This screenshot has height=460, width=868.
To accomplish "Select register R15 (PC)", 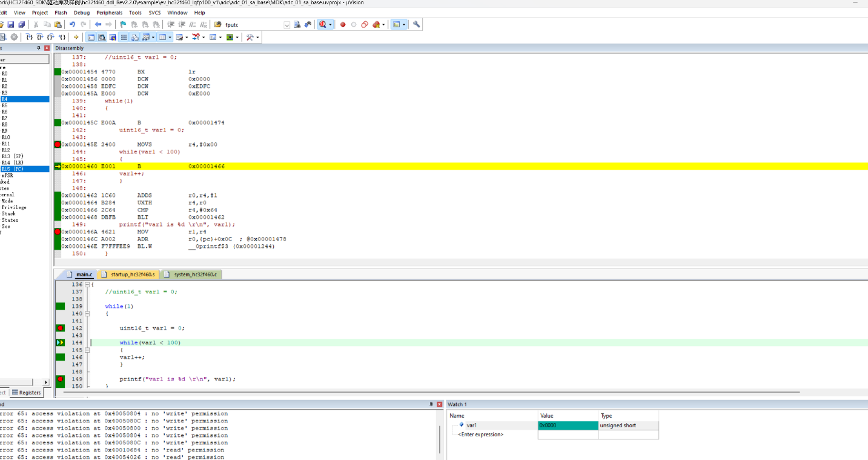I will pyautogui.click(x=25, y=169).
